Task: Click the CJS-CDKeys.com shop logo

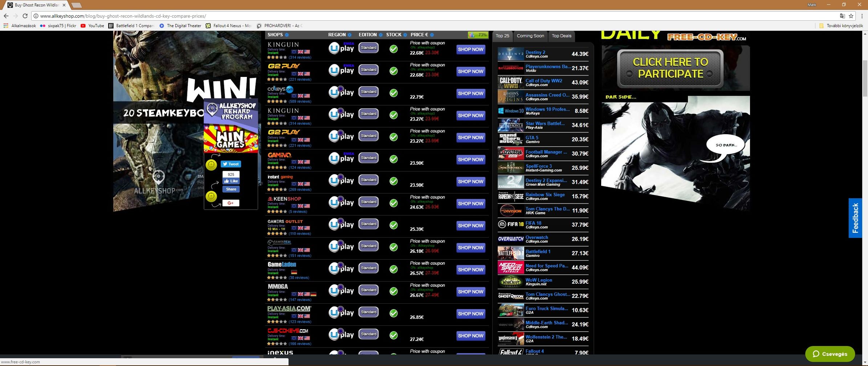Action: click(288, 331)
